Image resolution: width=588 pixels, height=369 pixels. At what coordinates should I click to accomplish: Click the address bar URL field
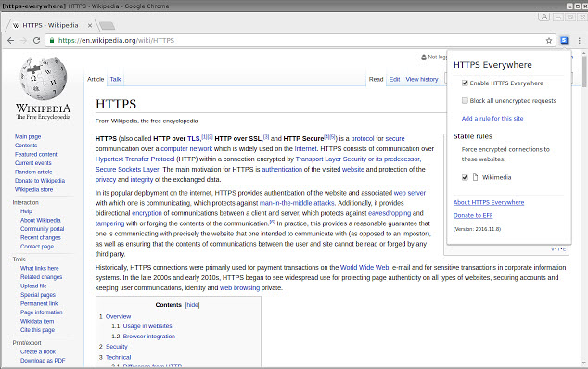click(x=300, y=40)
